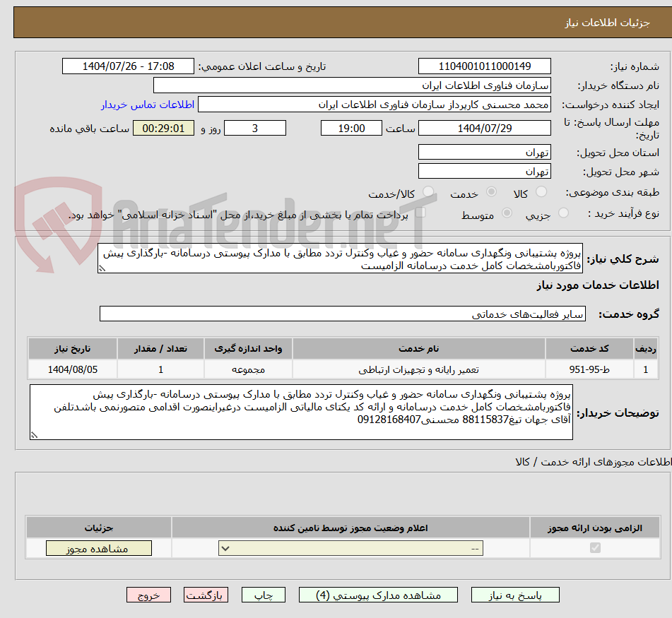
Task: Select the متوسط purchase process option
Action: click(506, 213)
